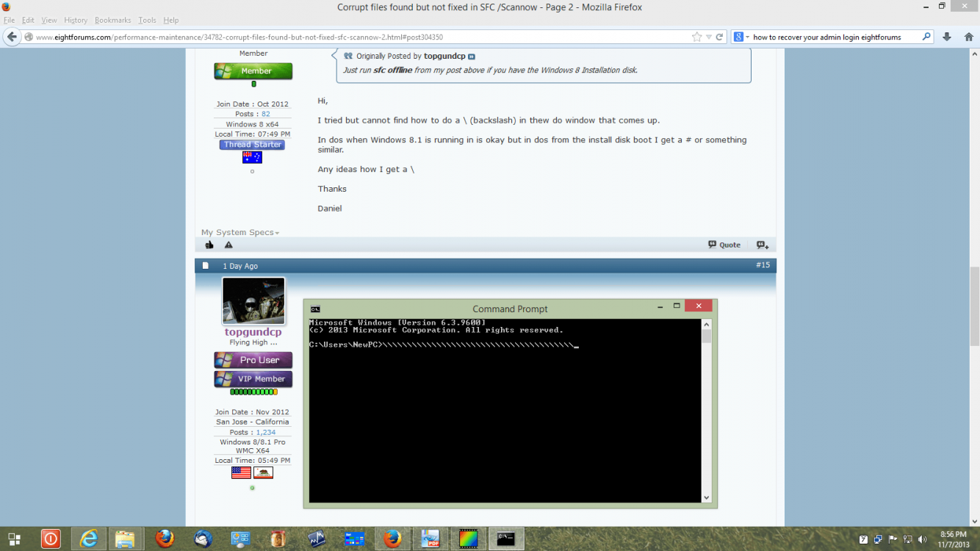Click the post #15 document status icon

coord(206,265)
